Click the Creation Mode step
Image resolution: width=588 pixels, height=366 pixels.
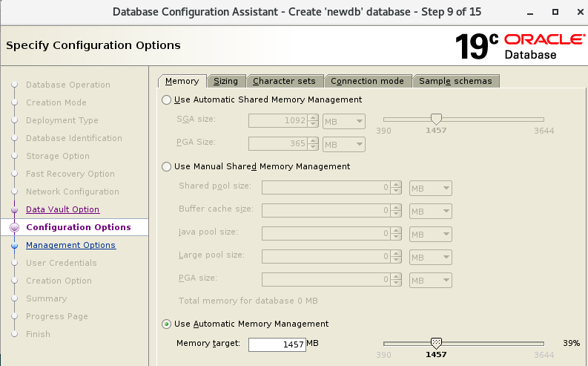[x=56, y=102]
